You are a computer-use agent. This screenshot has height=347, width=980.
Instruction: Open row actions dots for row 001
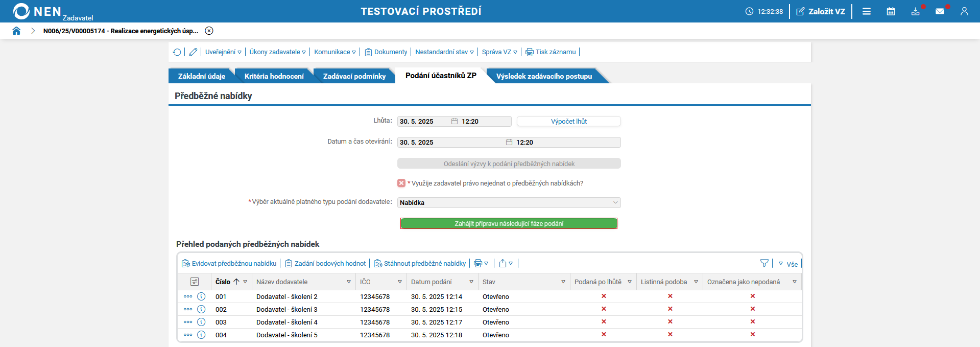[188, 296]
